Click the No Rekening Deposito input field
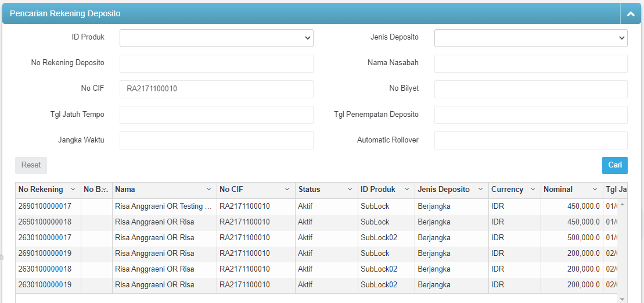Screen dimensions: 644x303 point(216,63)
